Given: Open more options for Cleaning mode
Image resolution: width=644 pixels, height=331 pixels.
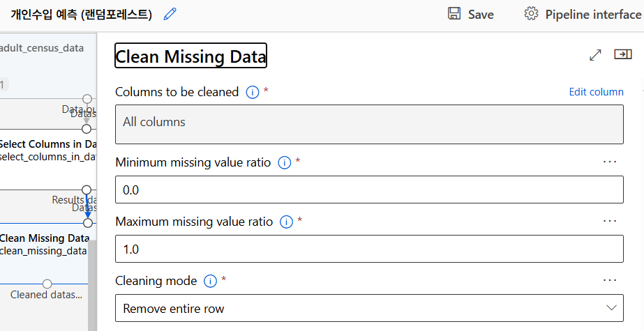Looking at the screenshot, I should (x=610, y=280).
